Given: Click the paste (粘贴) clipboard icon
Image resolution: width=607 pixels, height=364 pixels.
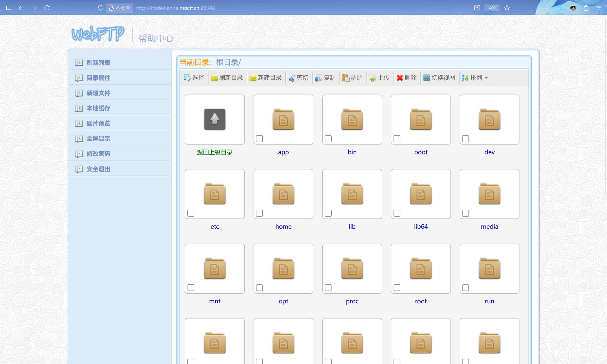Looking at the screenshot, I should point(345,78).
